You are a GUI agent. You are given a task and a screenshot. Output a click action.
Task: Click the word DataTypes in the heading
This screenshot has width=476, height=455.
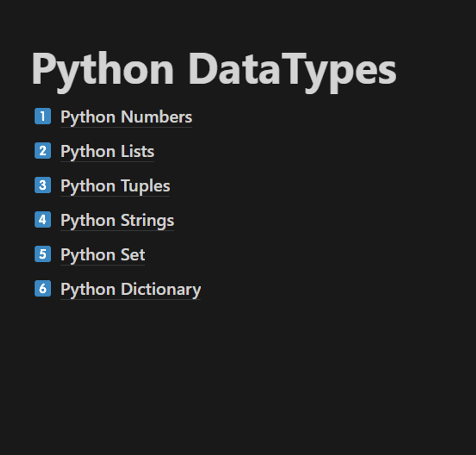pos(292,70)
